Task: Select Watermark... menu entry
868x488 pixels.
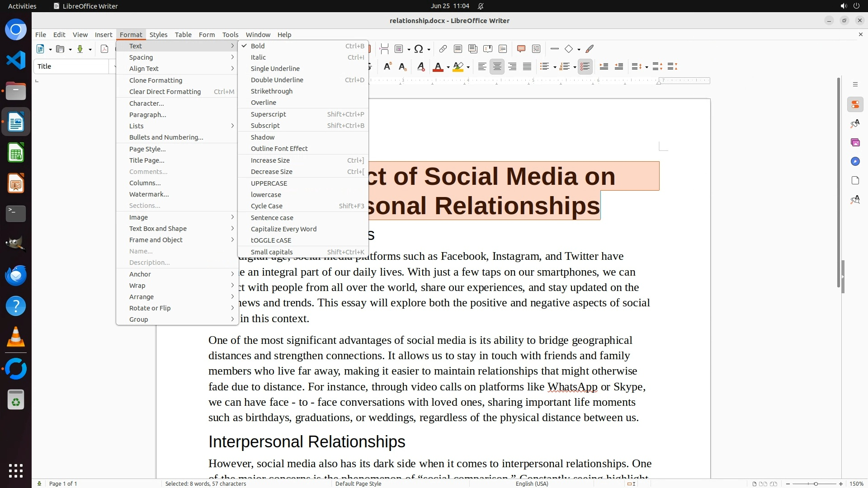Action: click(149, 194)
